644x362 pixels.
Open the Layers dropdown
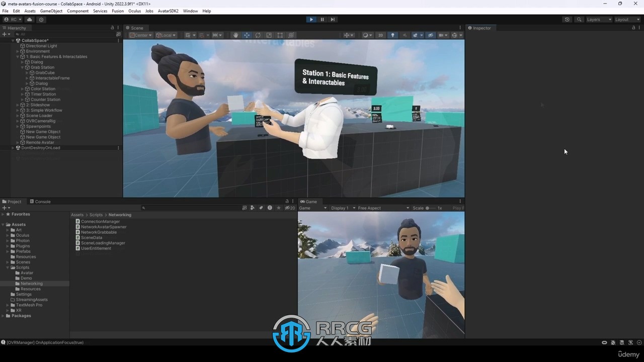[599, 20]
